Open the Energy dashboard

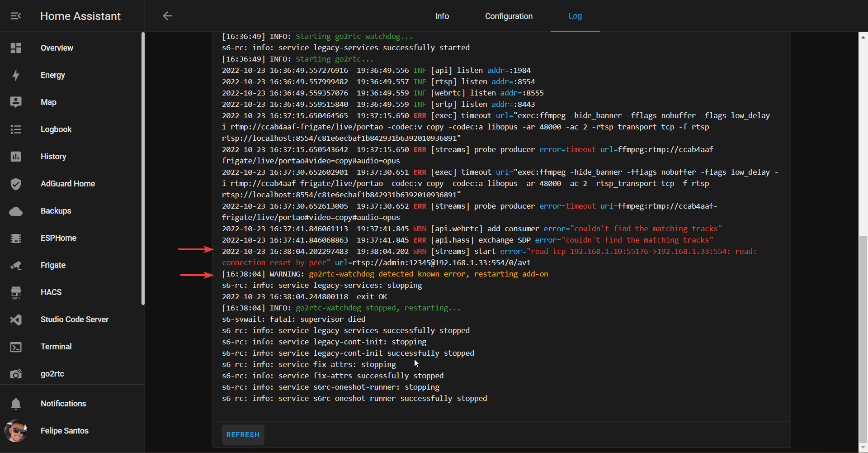(x=52, y=75)
